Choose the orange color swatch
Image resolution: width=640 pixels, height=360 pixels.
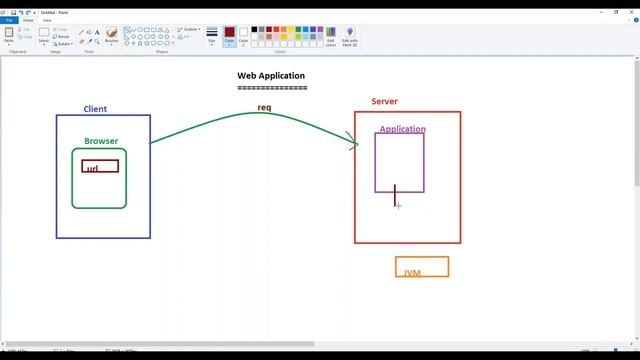point(284,29)
